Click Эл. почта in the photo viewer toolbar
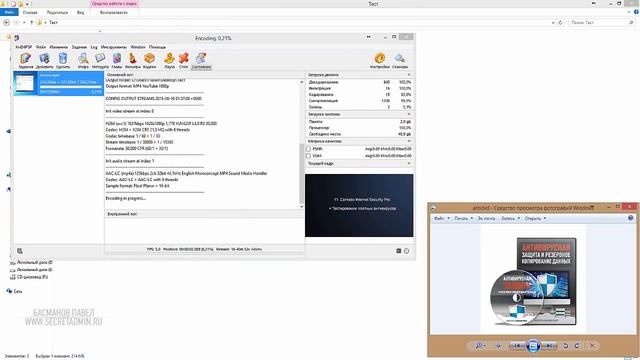This screenshot has width=640, height=360. pyautogui.click(x=486, y=218)
